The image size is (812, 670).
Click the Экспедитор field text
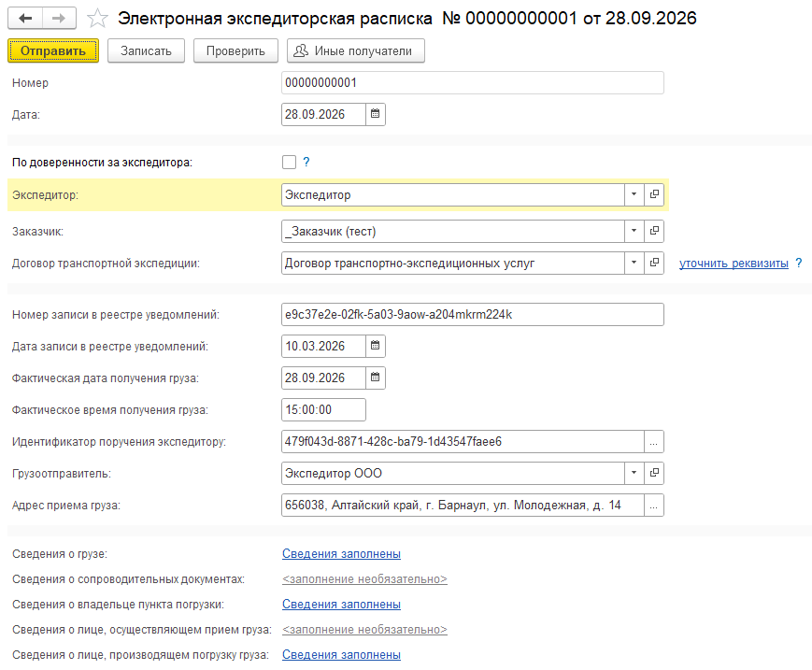click(x=453, y=194)
